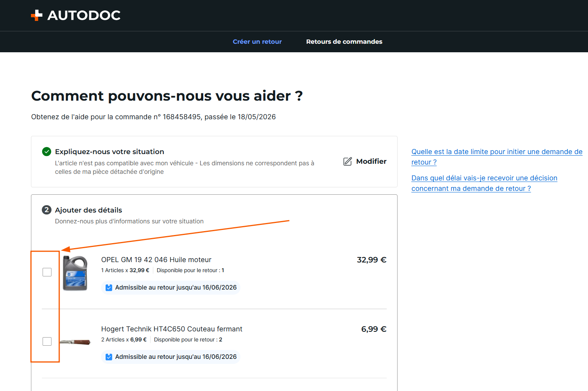
Task: Click the 'Comment pouvons-nous vous aider ?' heading
Action: tap(167, 96)
